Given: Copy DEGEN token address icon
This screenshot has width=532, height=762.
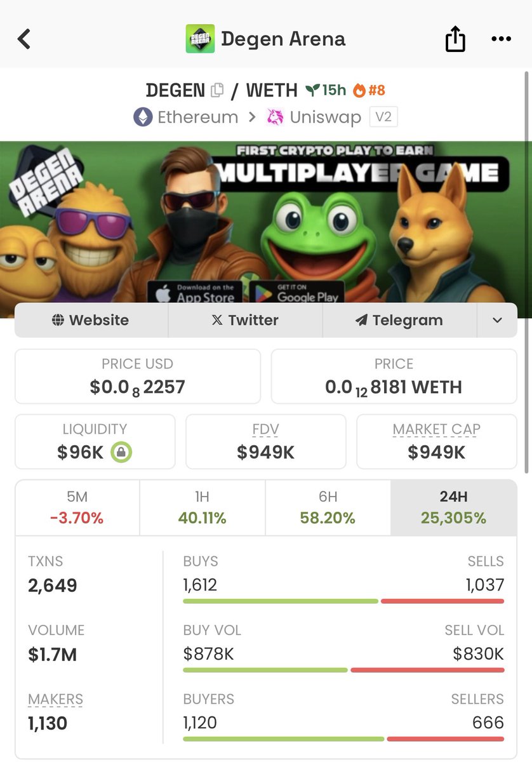Looking at the screenshot, I should click(217, 90).
